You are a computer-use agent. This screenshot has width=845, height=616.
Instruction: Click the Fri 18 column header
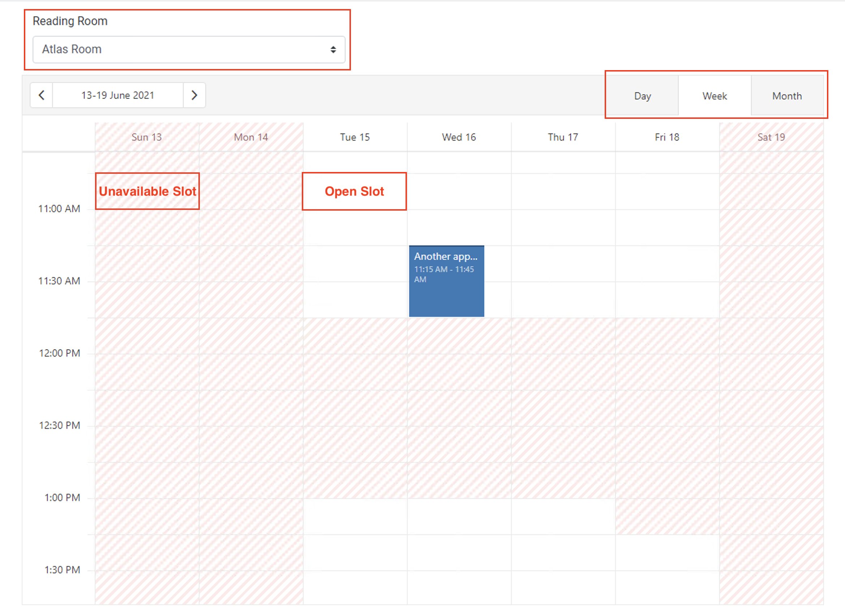pos(667,137)
